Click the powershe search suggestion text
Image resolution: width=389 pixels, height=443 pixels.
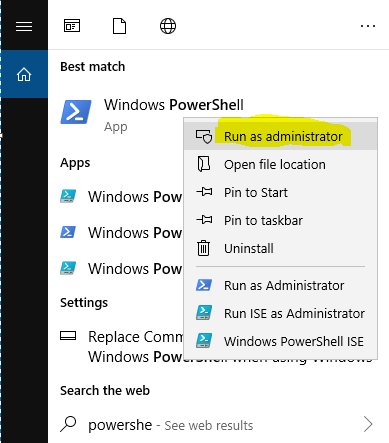(120, 425)
